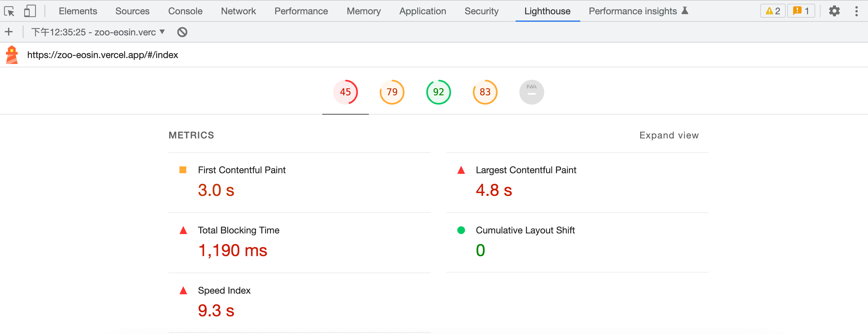Click the plus icon for new report
The image size is (868, 334).
click(9, 32)
